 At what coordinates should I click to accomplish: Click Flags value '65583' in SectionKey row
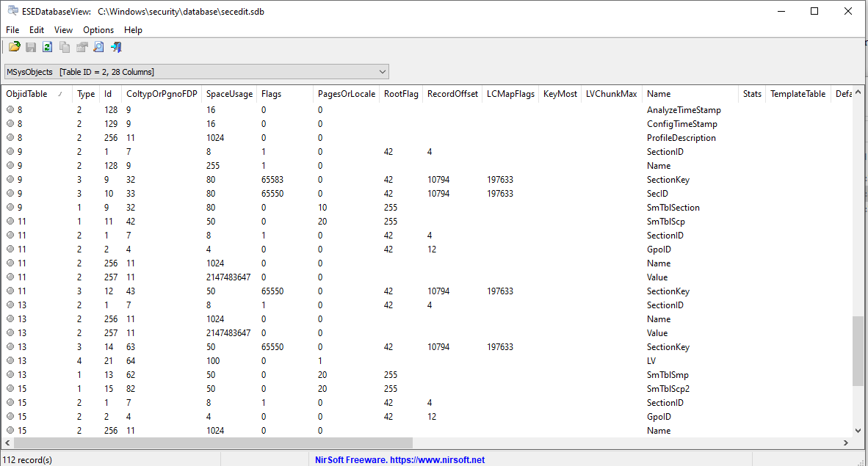pos(272,180)
